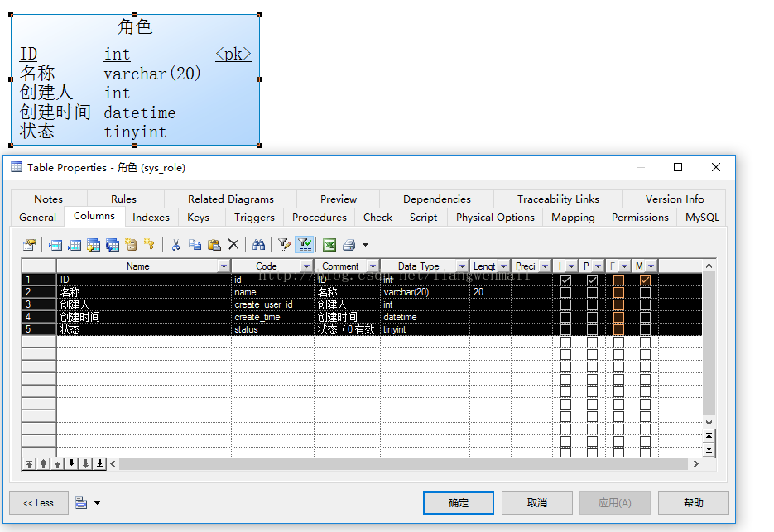Click the vertical scrollbar of column grid
Screen dimensions: 774x532
[x=709, y=343]
